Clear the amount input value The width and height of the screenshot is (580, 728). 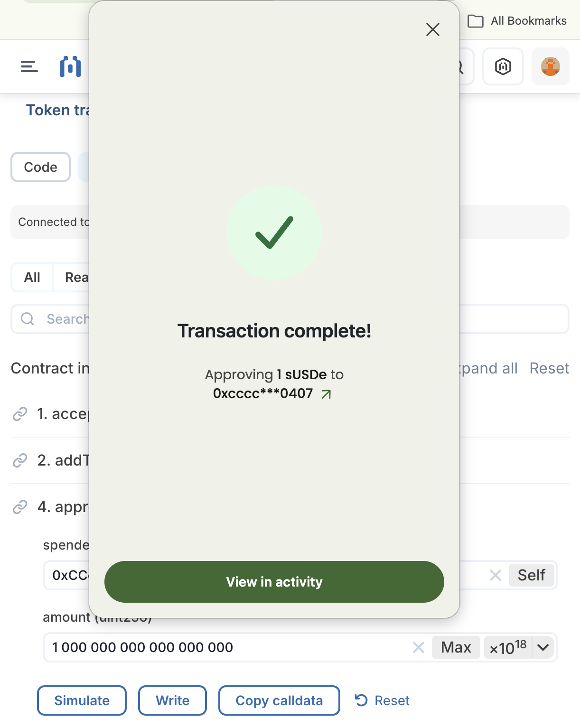coord(418,647)
